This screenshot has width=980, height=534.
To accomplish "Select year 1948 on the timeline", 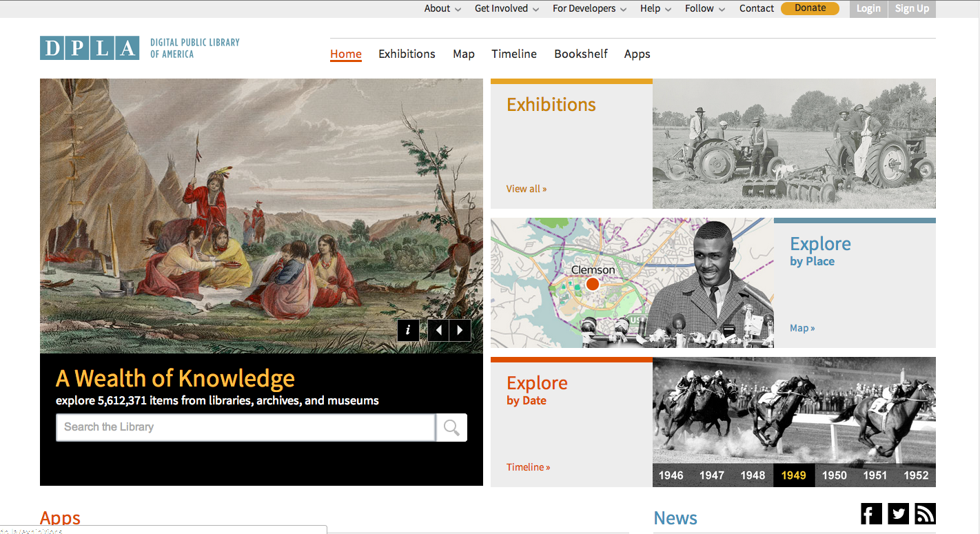I will tap(753, 475).
